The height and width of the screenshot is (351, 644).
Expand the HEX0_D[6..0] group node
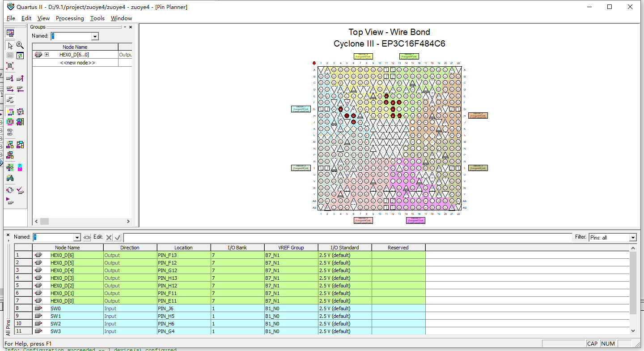tap(47, 55)
